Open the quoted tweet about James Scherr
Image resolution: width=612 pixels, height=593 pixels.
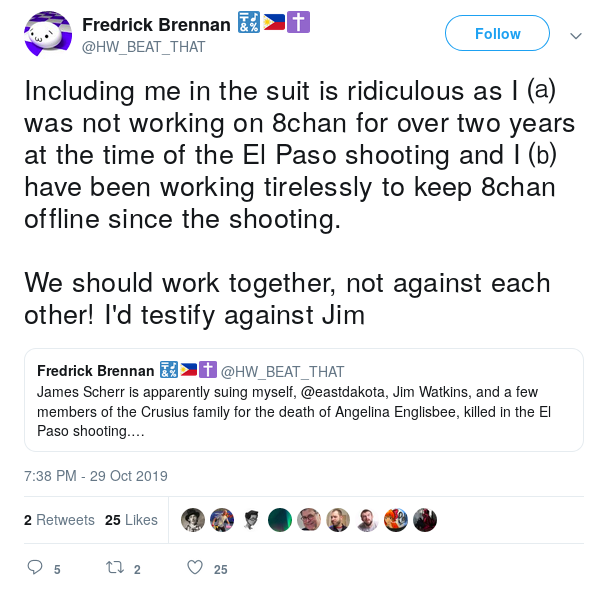(x=304, y=400)
